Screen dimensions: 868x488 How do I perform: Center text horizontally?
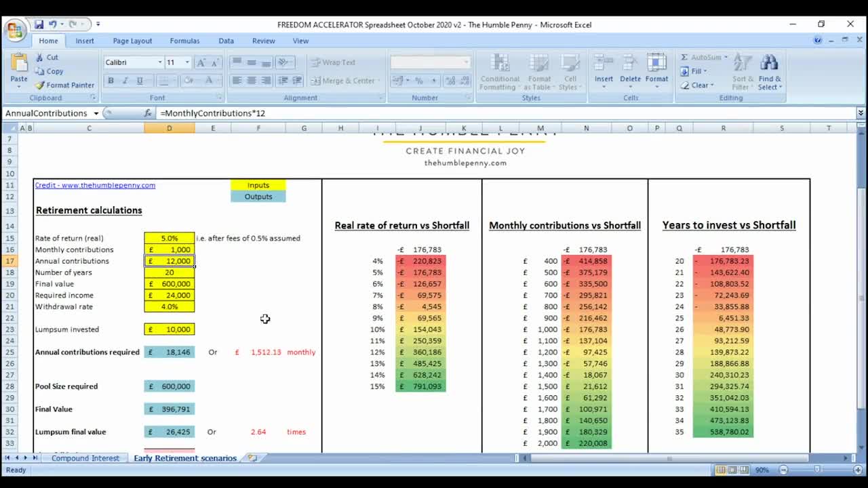tap(252, 81)
